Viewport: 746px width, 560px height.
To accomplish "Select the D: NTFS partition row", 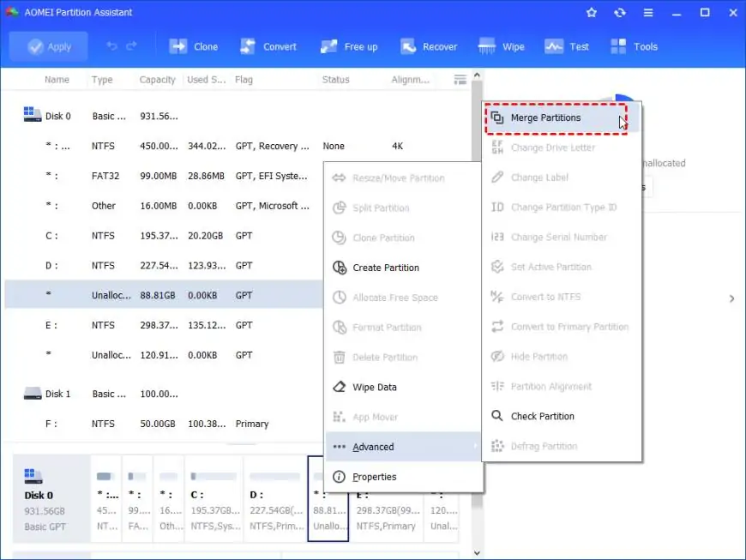I will [x=164, y=266].
